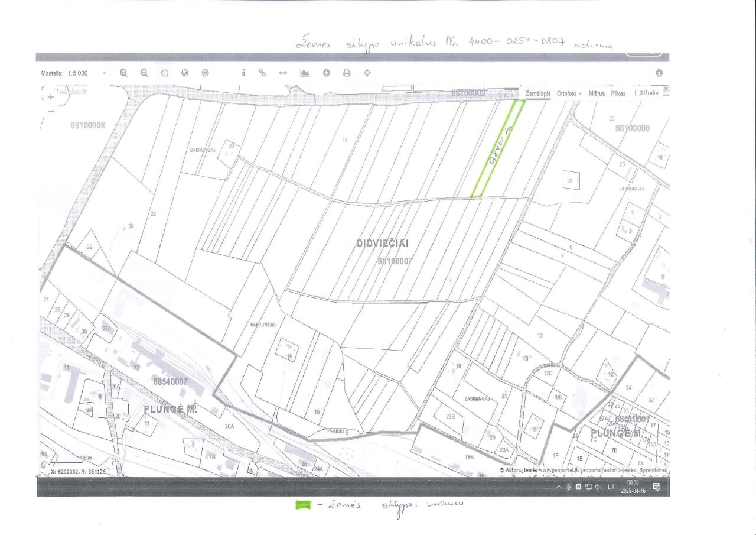Toggle the Užrašai labels checkbox
This screenshot has width=756, height=535.
(638, 93)
